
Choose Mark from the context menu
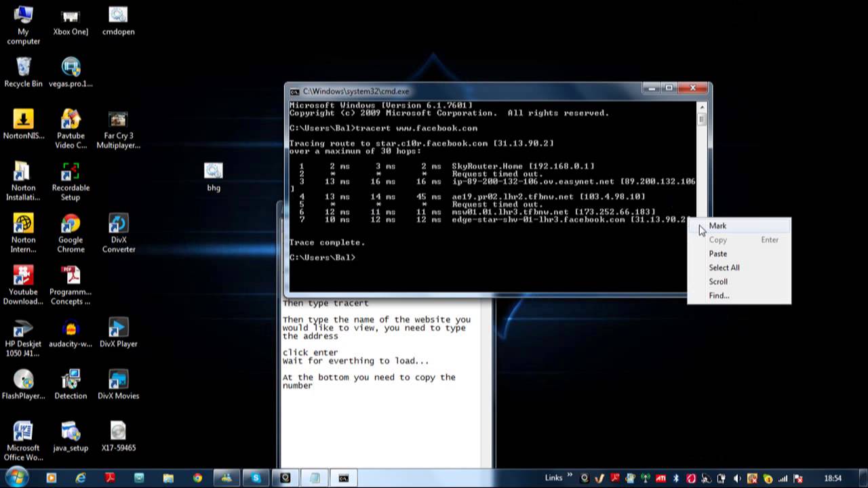click(738, 226)
